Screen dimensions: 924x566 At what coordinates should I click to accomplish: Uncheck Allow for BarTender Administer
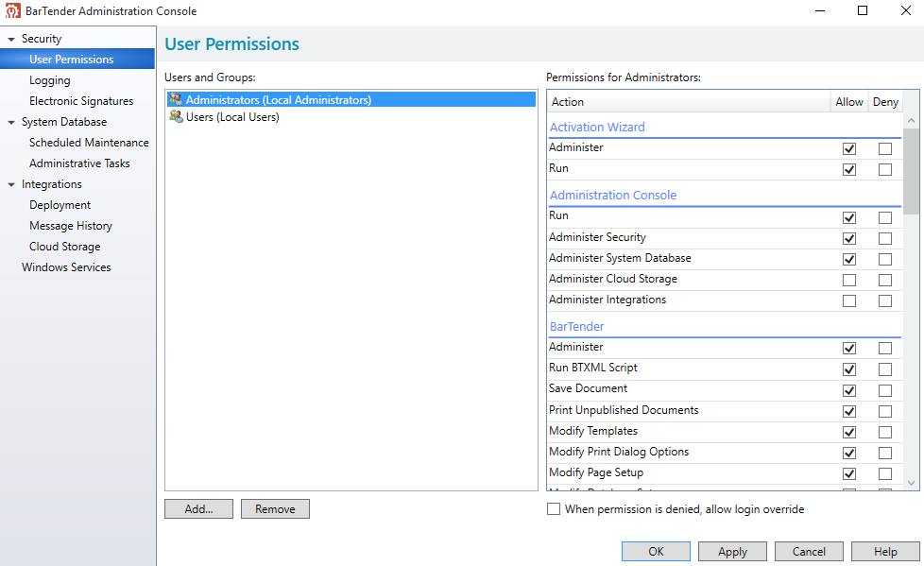coord(849,348)
